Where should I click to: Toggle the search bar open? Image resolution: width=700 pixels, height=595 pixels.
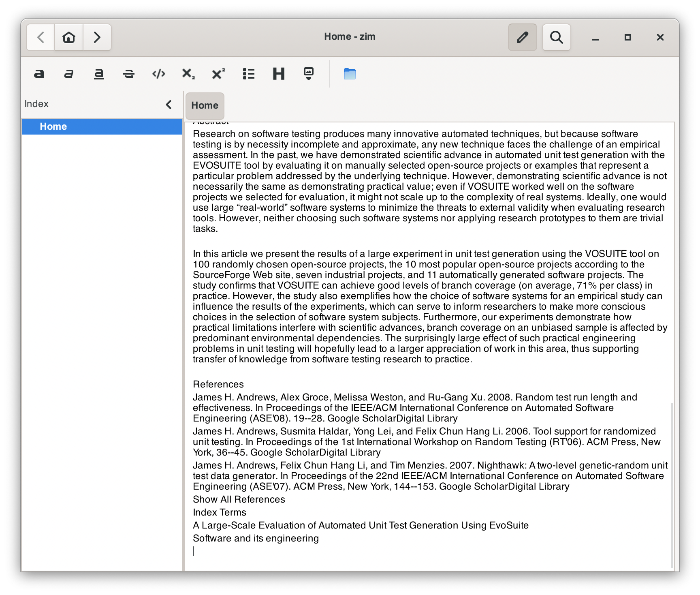[556, 37]
